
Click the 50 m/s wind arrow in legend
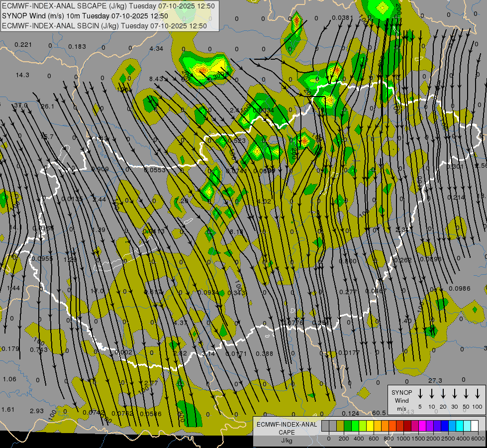(x=466, y=394)
